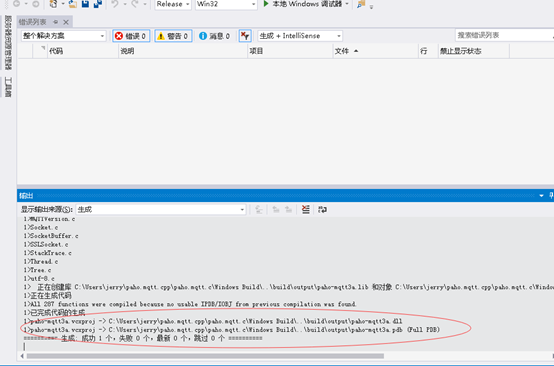Click the output scrollbar left arrow
This screenshot has height=366, width=554.
(22, 356)
